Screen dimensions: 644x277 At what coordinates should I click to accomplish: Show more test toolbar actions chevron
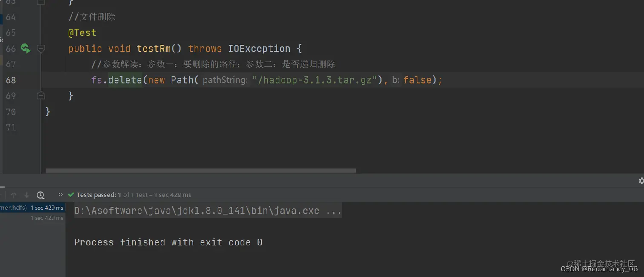[x=60, y=195]
